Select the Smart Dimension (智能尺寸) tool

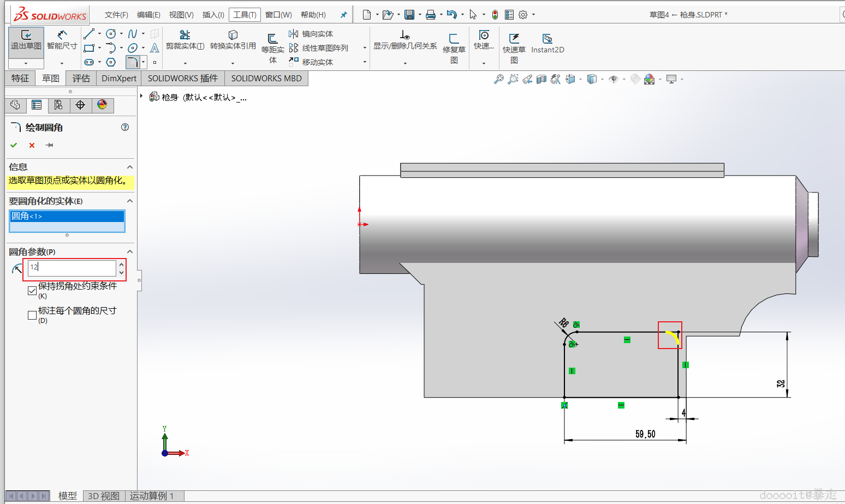pyautogui.click(x=62, y=36)
